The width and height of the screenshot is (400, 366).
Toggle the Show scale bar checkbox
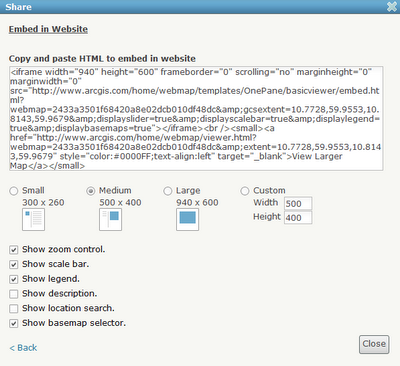(x=14, y=264)
